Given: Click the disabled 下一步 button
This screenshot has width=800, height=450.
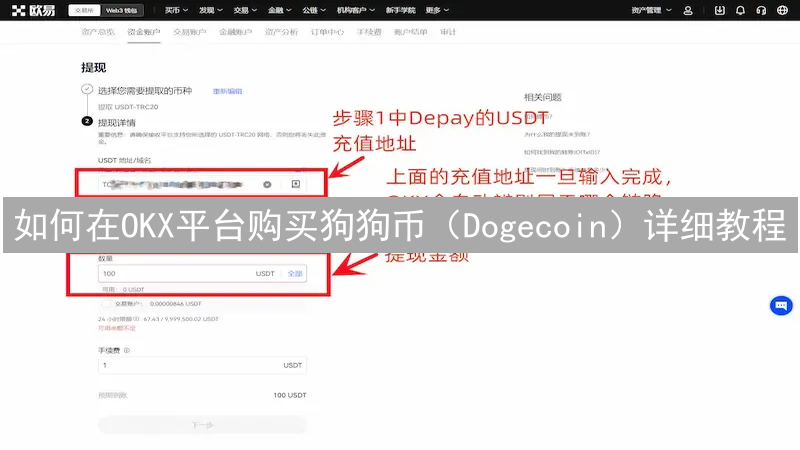Looking at the screenshot, I should tap(203, 425).
